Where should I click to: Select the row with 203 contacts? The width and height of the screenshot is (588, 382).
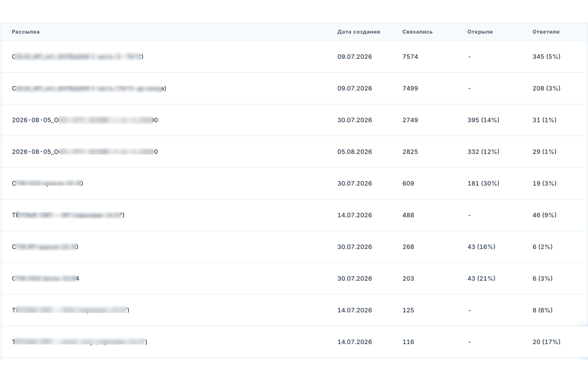[294, 278]
